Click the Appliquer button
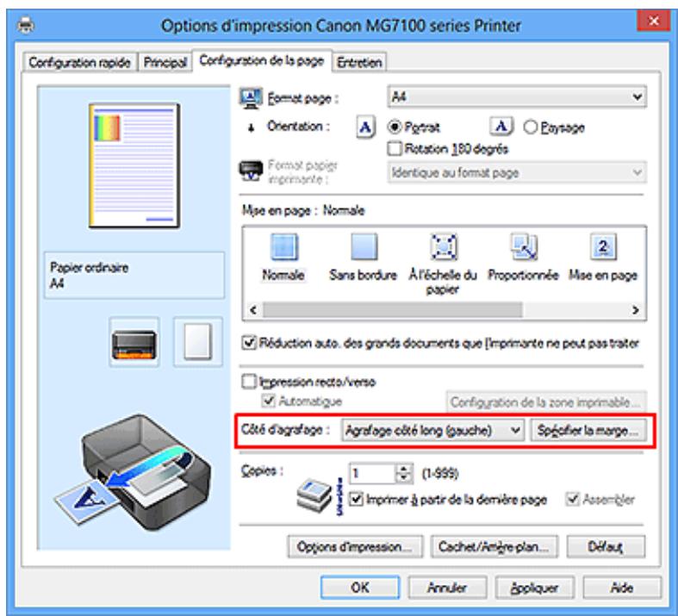This screenshot has height=616, width=678. coord(535,588)
